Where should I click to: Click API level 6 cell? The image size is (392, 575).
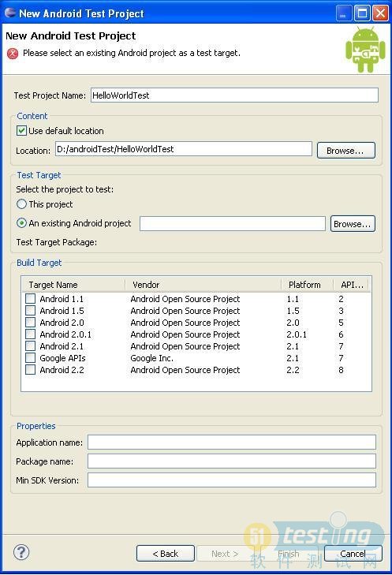(341, 334)
